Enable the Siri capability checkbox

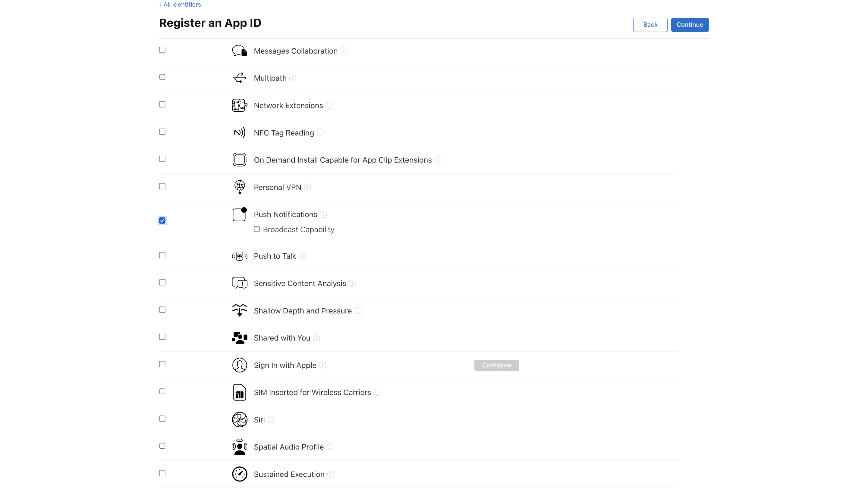[x=162, y=419]
